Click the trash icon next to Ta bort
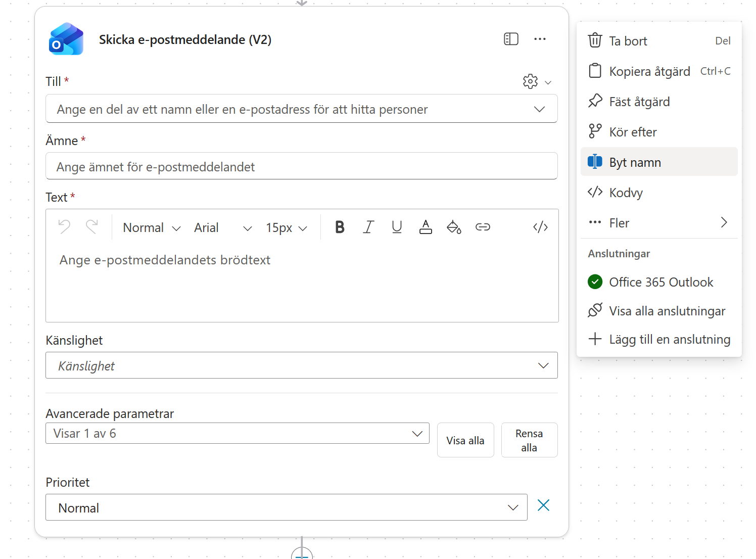The image size is (756, 559). (595, 40)
